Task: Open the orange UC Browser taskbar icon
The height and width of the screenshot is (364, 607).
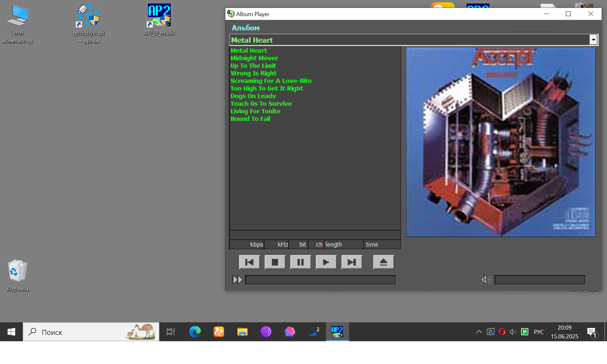Action: [x=219, y=332]
